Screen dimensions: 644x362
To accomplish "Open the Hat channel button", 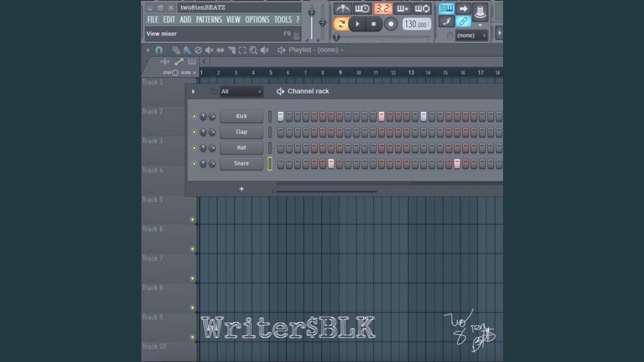I will (242, 147).
